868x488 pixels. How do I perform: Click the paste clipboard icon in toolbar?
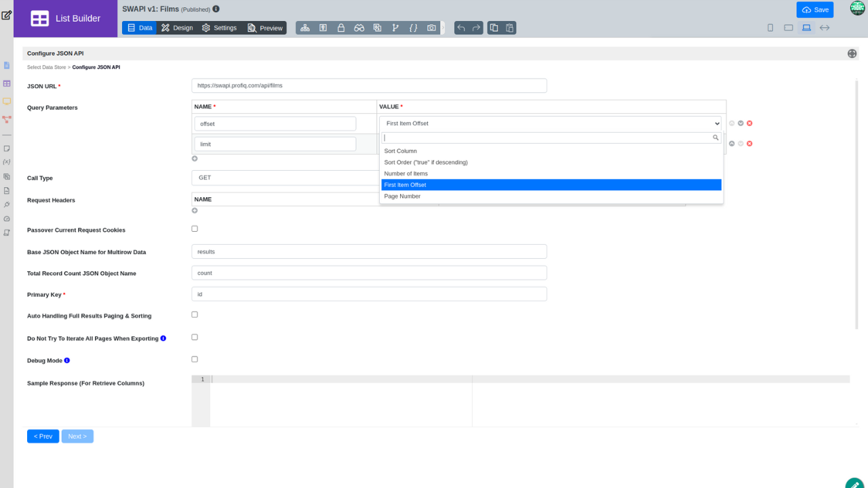tap(510, 28)
